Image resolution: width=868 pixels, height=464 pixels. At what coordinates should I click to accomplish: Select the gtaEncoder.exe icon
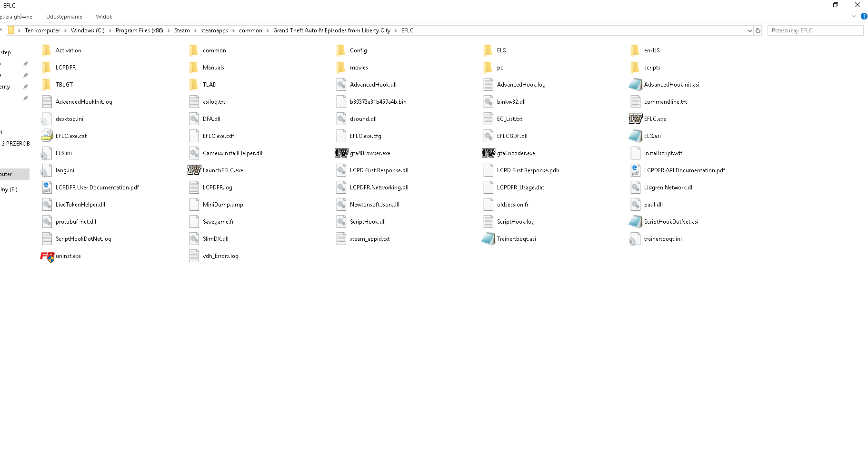[x=488, y=153]
